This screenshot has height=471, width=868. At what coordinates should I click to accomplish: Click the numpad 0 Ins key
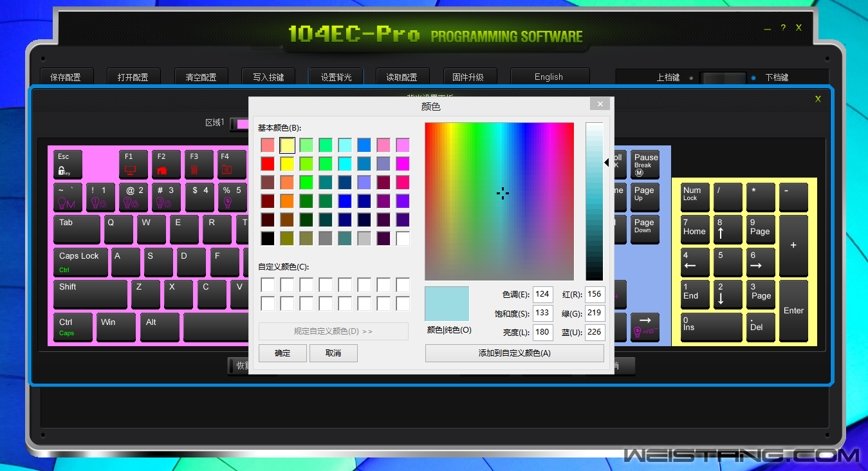click(712, 328)
